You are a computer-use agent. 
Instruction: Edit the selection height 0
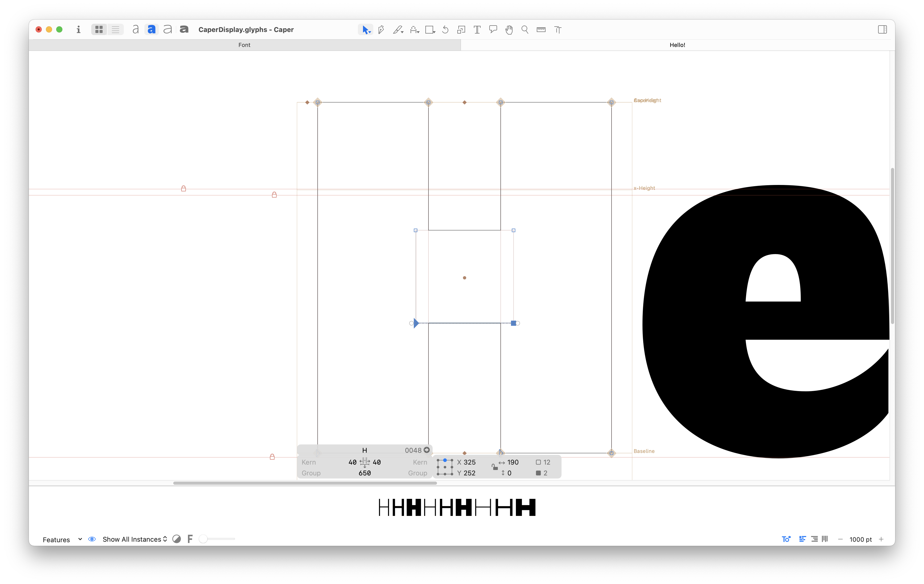pos(509,473)
